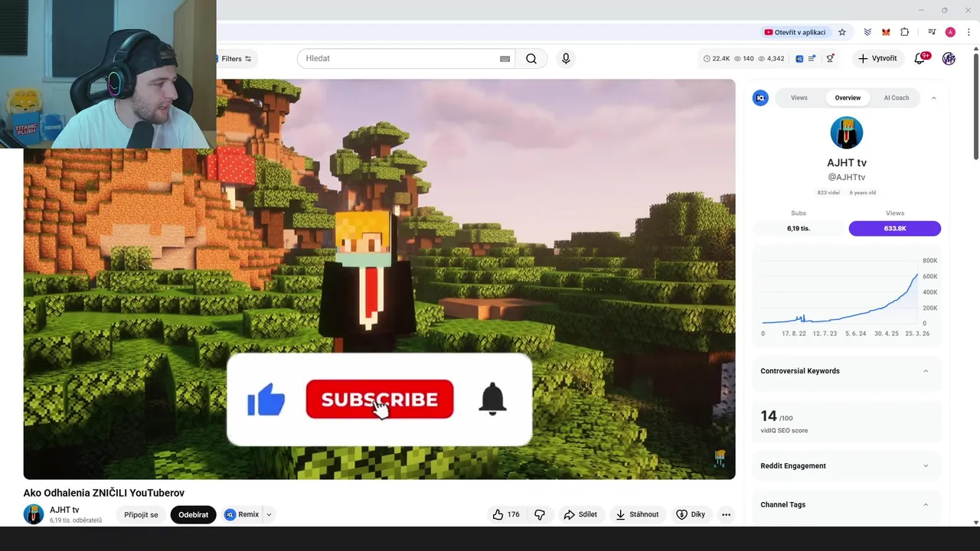Expand the Reddit Engagement section
This screenshot has height=551, width=980.
click(x=926, y=466)
